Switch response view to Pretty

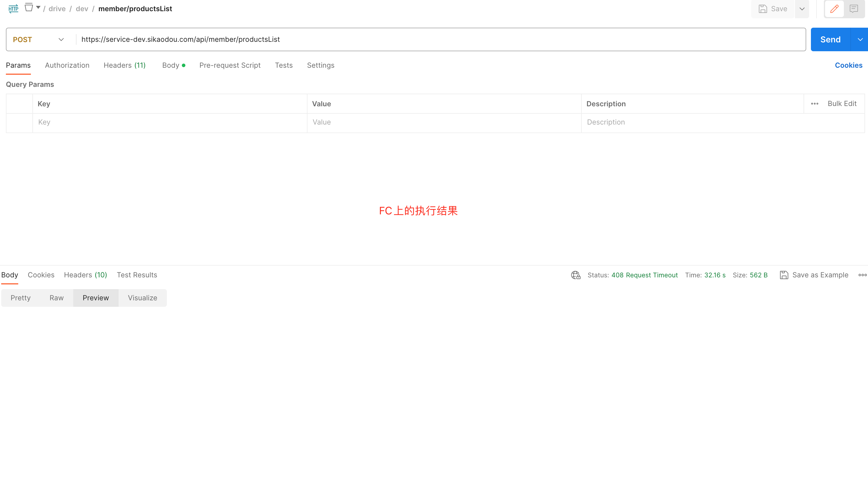[x=21, y=298]
